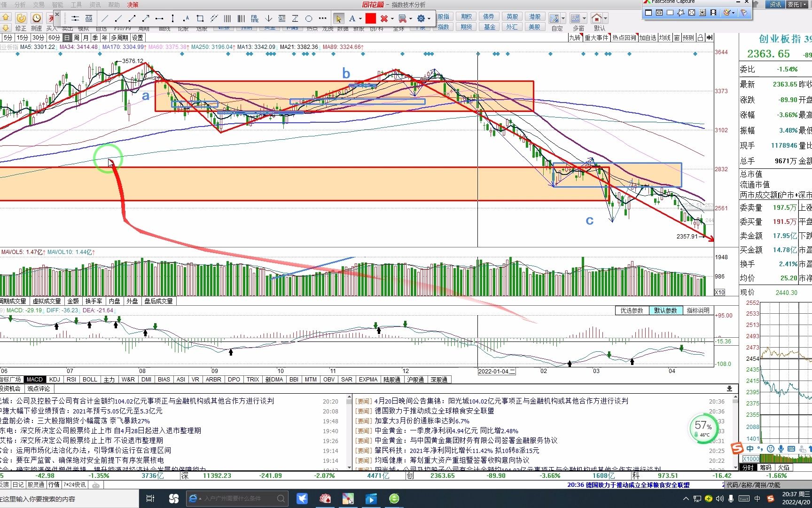Expand the 多窗 multi-window dropdown arrow
Screen dimensions: 812x508
pos(584,19)
